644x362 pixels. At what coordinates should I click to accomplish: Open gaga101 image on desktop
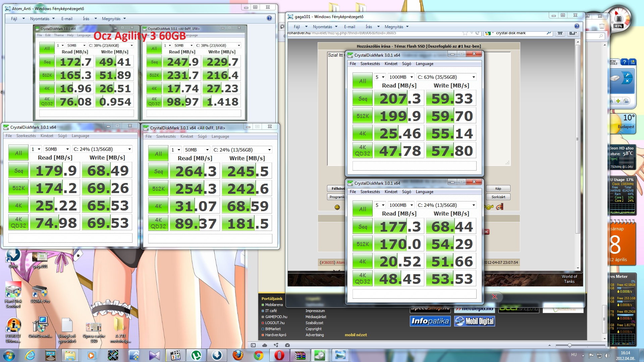point(40,260)
